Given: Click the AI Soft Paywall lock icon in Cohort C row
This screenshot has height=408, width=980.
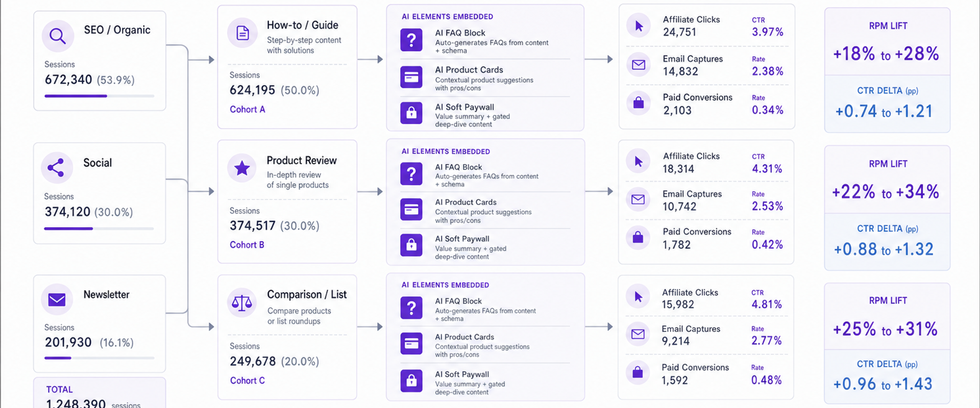Looking at the screenshot, I should pyautogui.click(x=411, y=380).
